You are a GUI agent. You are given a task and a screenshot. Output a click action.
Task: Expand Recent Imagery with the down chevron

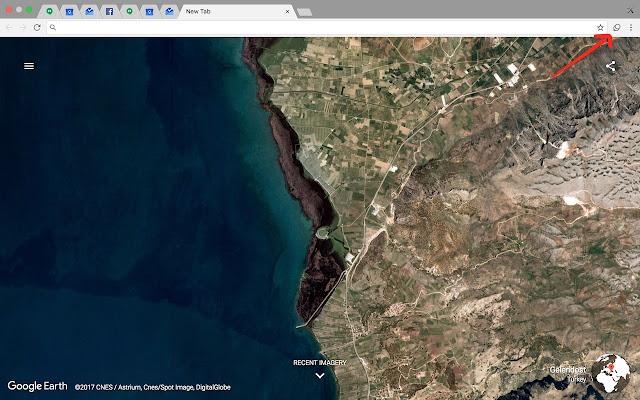(x=320, y=375)
